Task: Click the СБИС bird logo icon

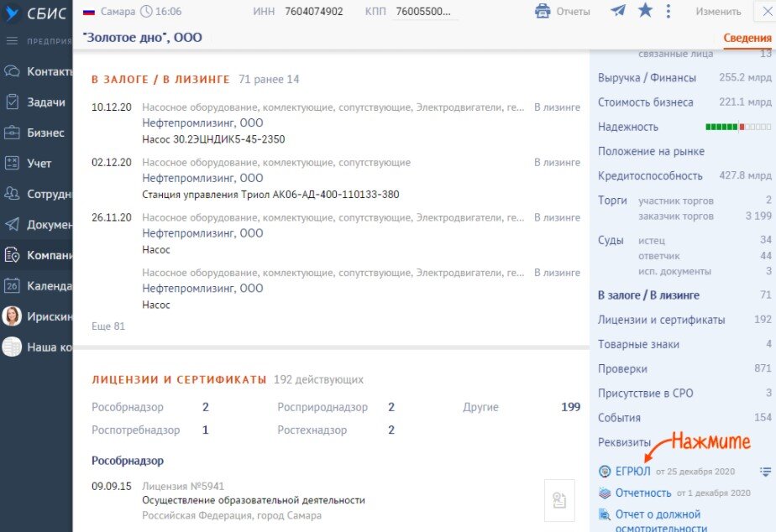Action: pos(12,13)
